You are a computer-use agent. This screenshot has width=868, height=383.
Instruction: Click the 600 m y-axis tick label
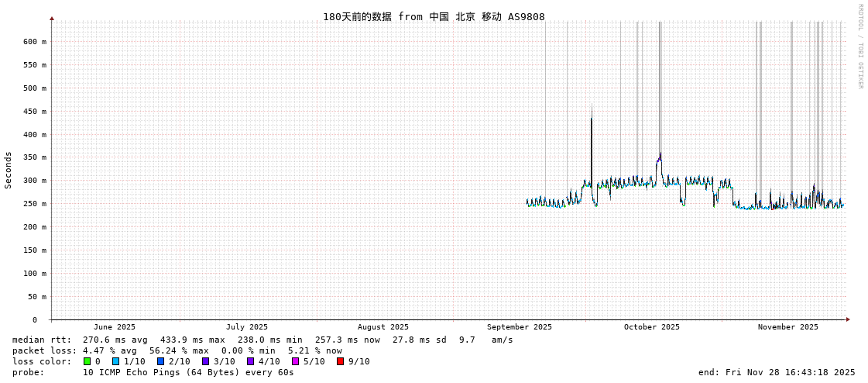click(x=33, y=42)
